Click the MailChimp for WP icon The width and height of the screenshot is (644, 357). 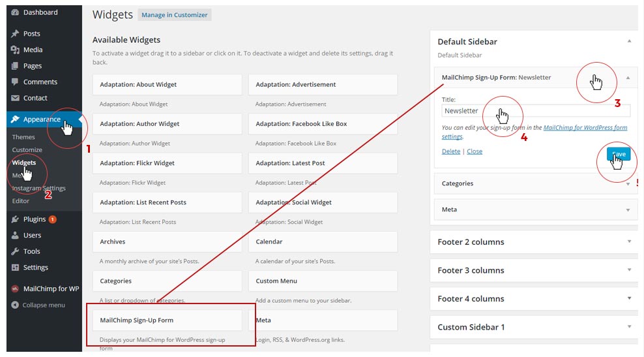click(15, 289)
